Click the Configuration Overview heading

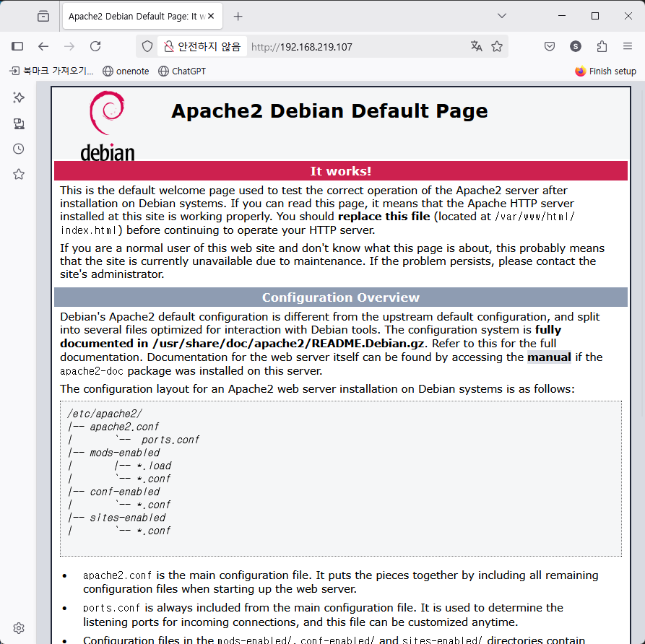click(341, 297)
